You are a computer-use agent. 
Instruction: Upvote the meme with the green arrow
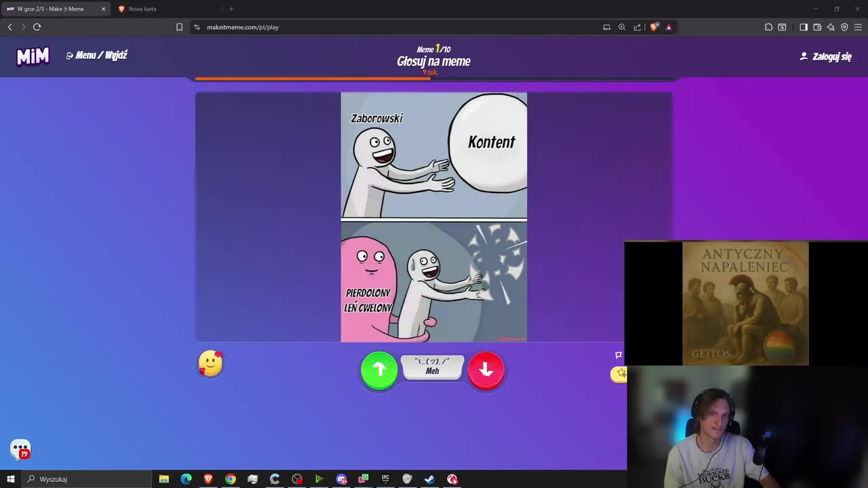379,370
